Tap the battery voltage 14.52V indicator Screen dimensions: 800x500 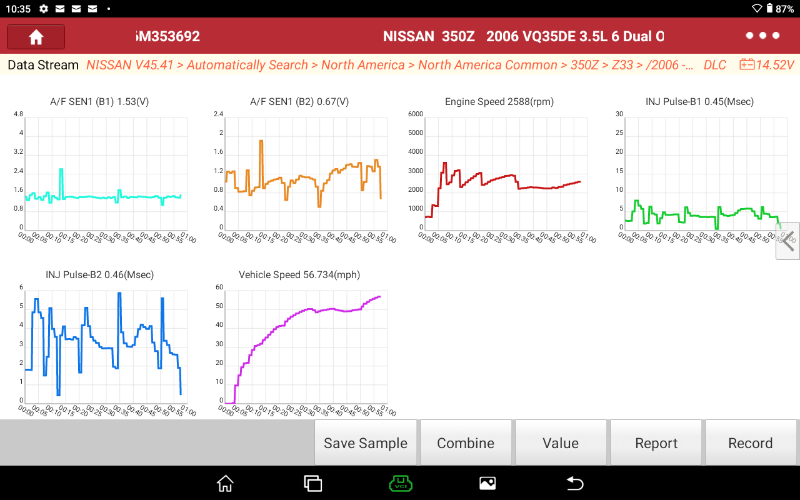point(767,65)
